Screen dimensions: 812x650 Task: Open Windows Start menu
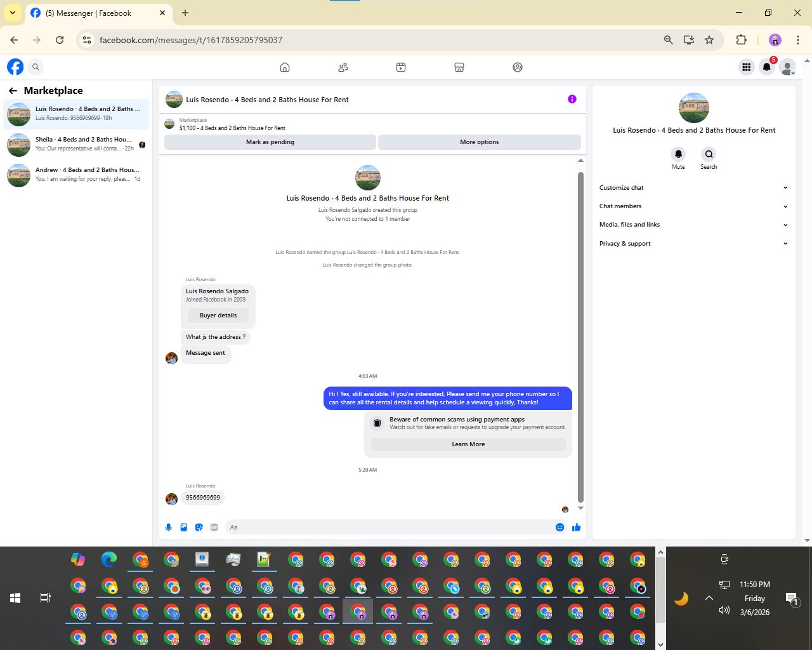[15, 598]
